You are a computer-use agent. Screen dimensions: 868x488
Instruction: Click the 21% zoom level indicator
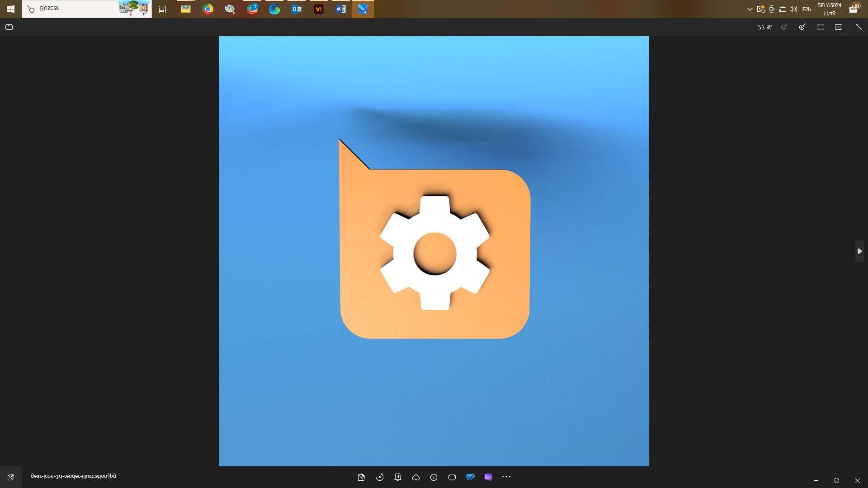[764, 27]
